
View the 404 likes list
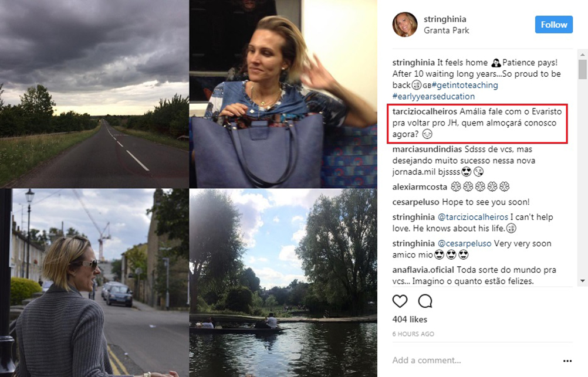coord(410,320)
